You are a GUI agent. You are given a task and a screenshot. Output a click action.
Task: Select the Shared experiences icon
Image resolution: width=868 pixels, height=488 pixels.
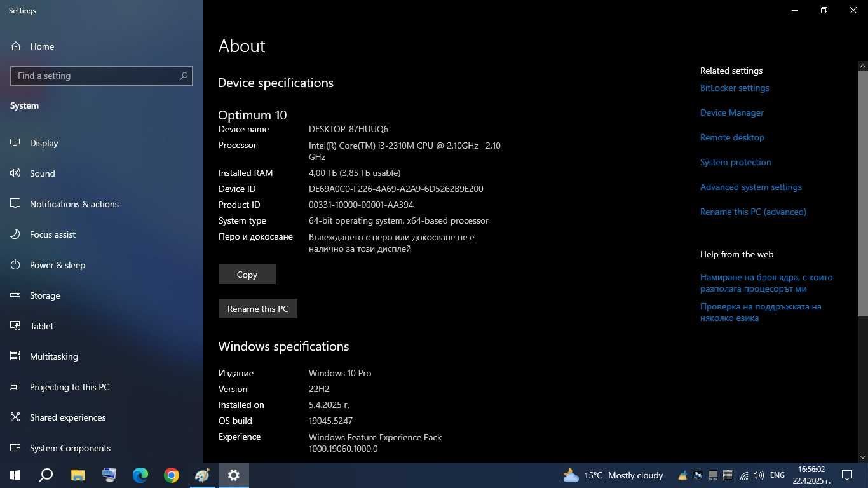coord(16,417)
